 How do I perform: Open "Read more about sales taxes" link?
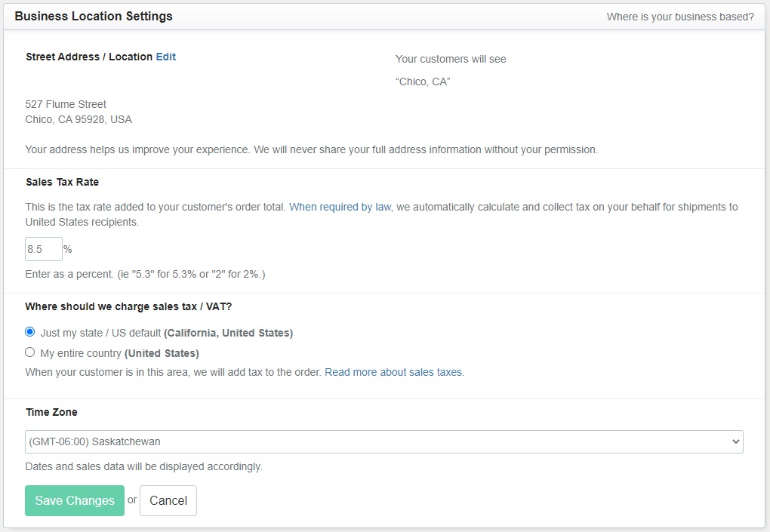[x=394, y=372]
